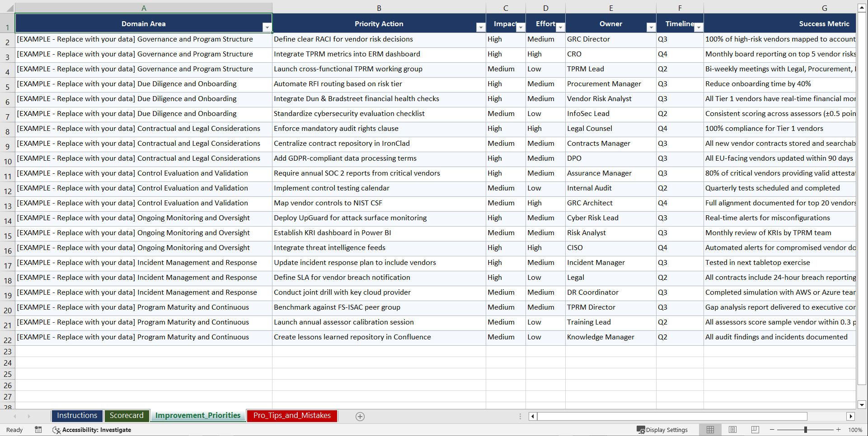
Task: Open Display Settings from the status bar
Action: tap(662, 430)
